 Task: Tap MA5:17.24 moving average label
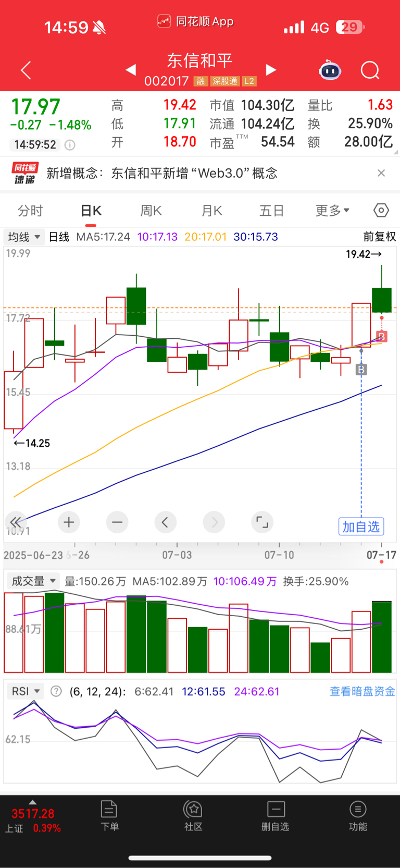coord(103,237)
